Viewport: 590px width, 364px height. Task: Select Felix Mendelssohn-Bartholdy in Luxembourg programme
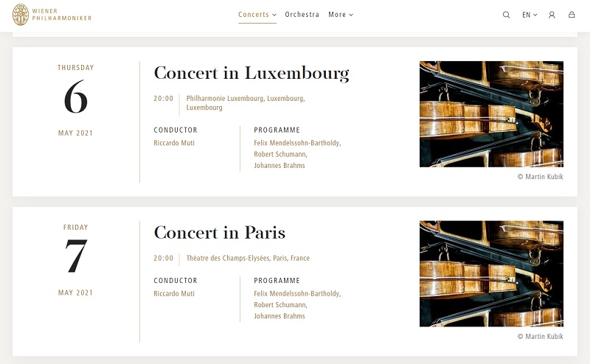pyautogui.click(x=297, y=143)
